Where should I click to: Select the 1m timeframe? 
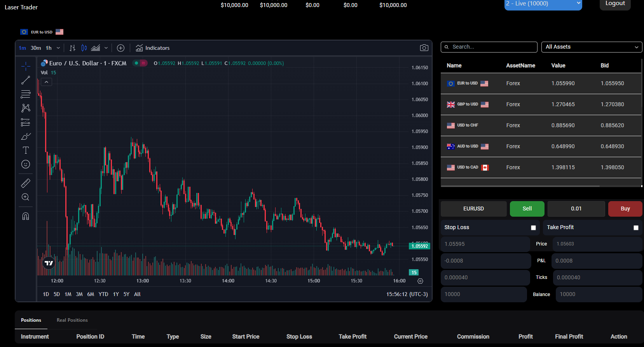pos(23,48)
